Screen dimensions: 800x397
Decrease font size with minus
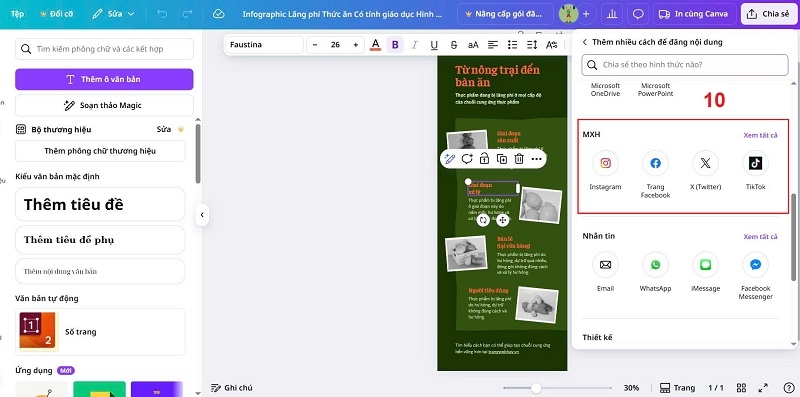(x=315, y=45)
